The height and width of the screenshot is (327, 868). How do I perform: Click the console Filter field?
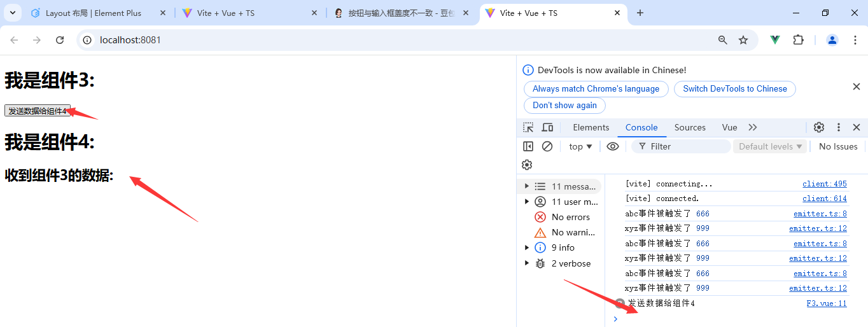[681, 146]
